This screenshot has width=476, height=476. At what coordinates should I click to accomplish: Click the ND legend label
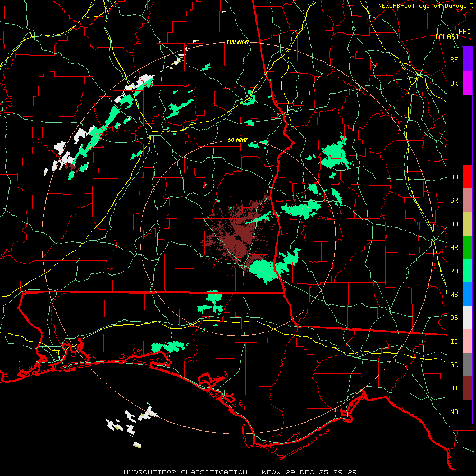pyautogui.click(x=454, y=411)
